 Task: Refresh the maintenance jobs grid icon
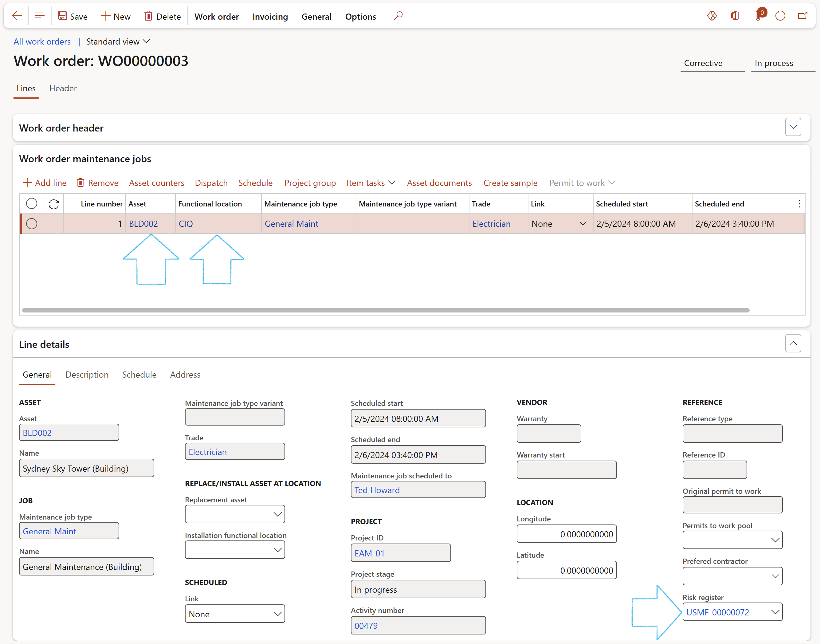pos(54,204)
